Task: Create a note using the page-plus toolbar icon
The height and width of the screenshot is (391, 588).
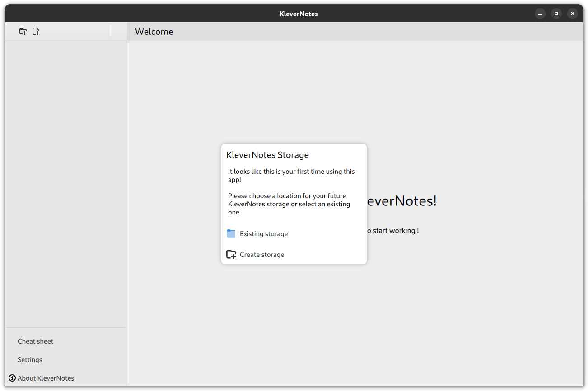Action: tap(36, 31)
